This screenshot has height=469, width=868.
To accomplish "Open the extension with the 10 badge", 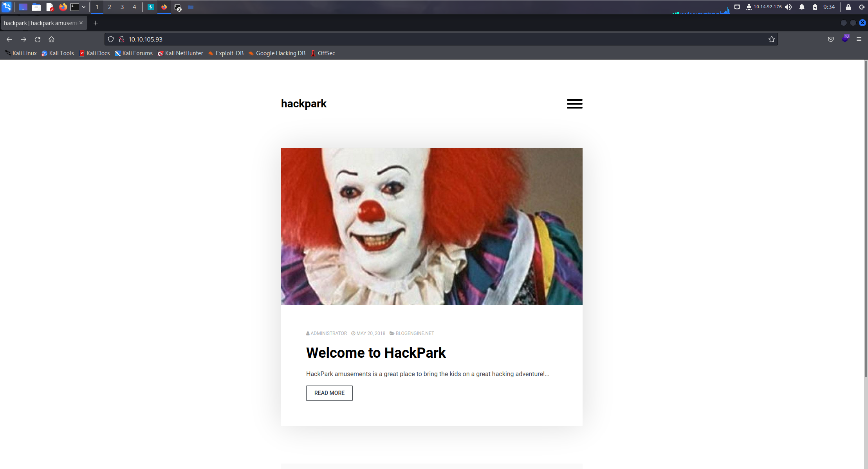I will [x=845, y=39].
